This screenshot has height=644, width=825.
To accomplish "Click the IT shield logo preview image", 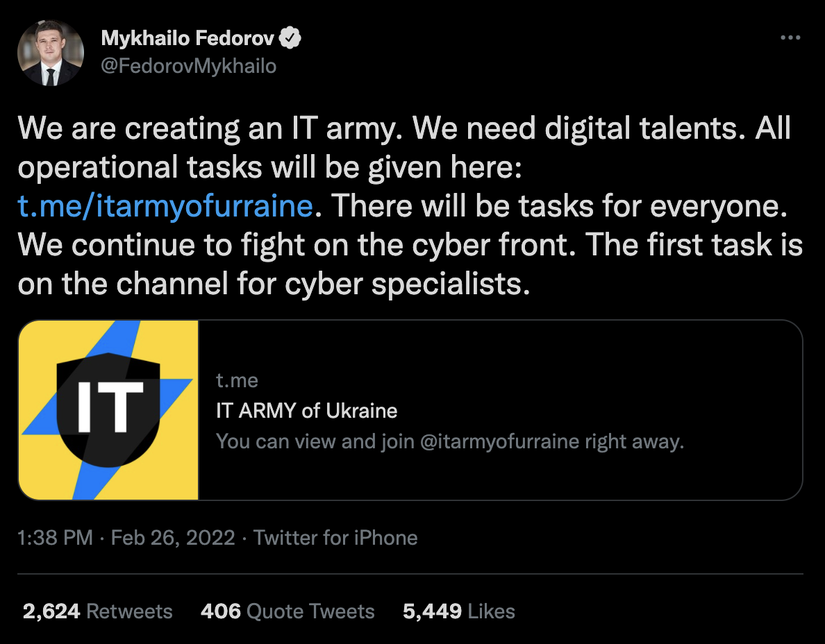I will (x=109, y=410).
